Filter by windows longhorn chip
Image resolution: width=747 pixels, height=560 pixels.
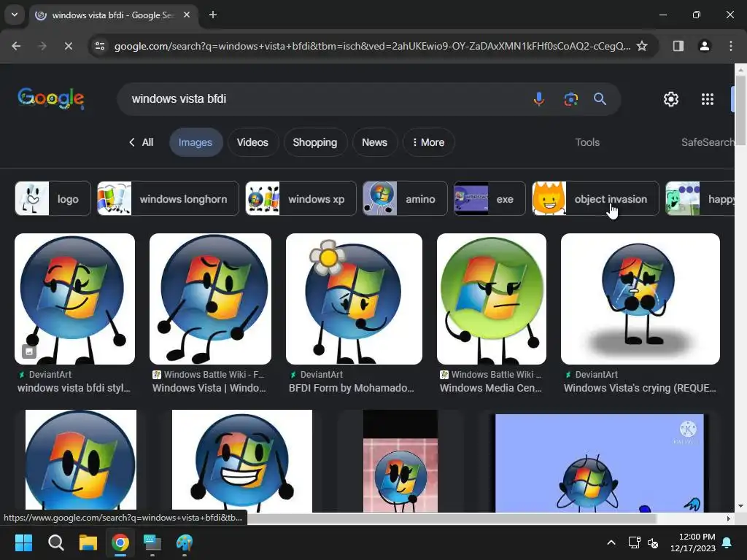pyautogui.click(x=168, y=198)
